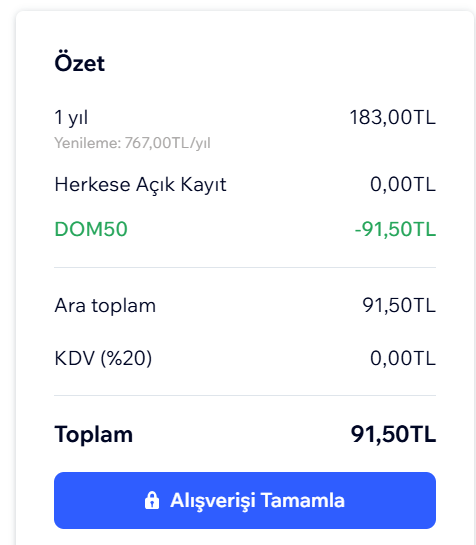Click the lock icon on checkout button
This screenshot has height=545, width=476.
(152, 501)
